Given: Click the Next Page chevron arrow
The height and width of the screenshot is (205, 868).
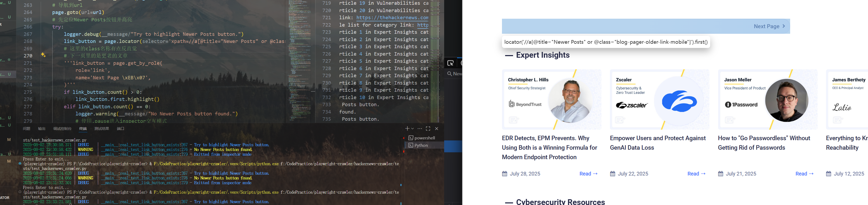Looking at the screenshot, I should 784,26.
